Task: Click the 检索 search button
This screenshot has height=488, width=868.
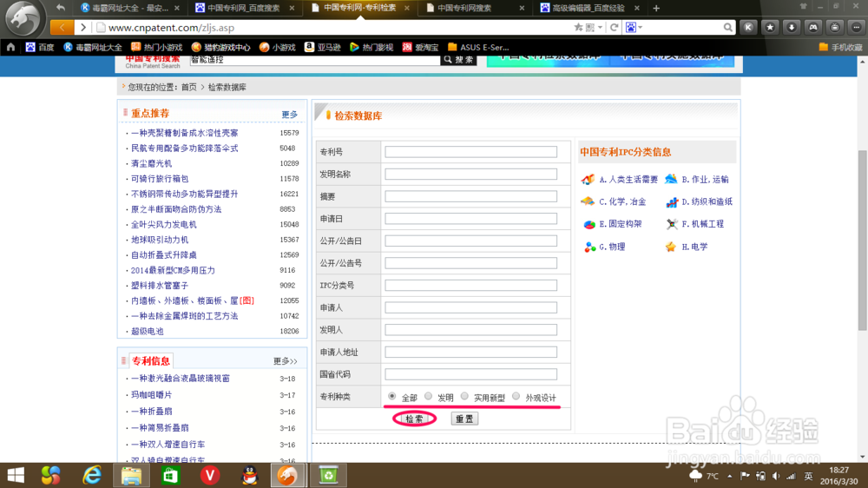Action: point(414,419)
